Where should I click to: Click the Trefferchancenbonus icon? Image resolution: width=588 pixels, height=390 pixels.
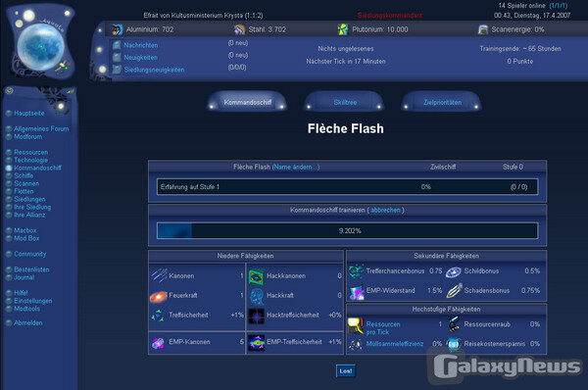(356, 271)
